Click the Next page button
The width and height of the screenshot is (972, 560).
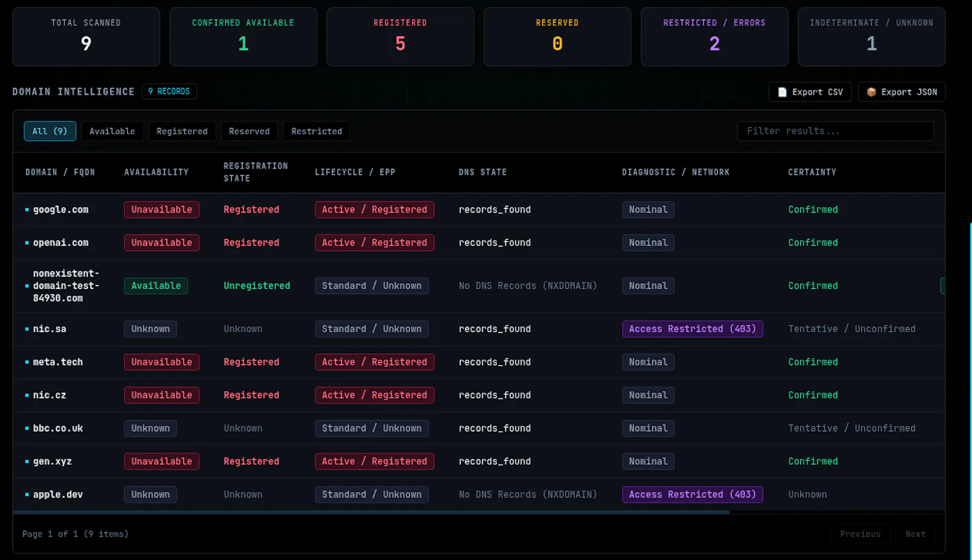click(915, 534)
